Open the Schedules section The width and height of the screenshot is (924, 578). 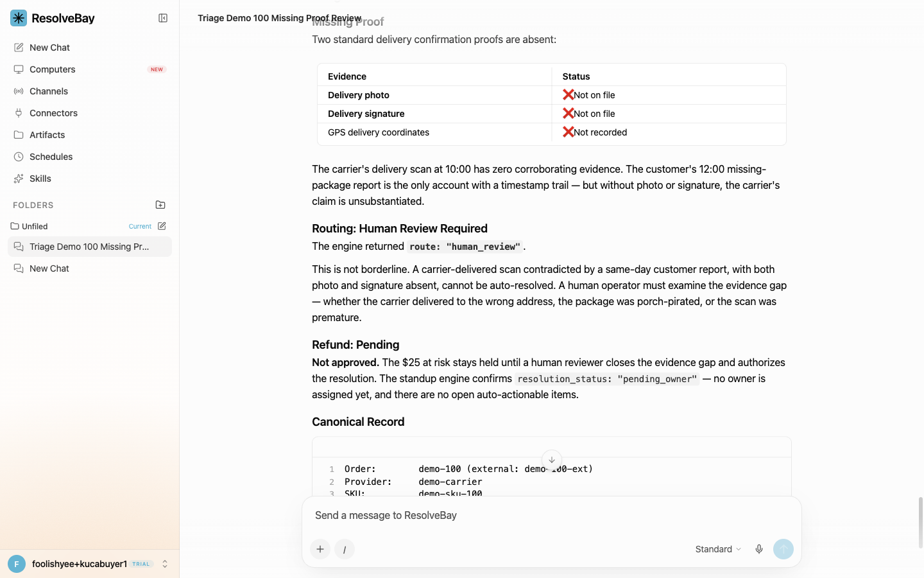point(90,157)
